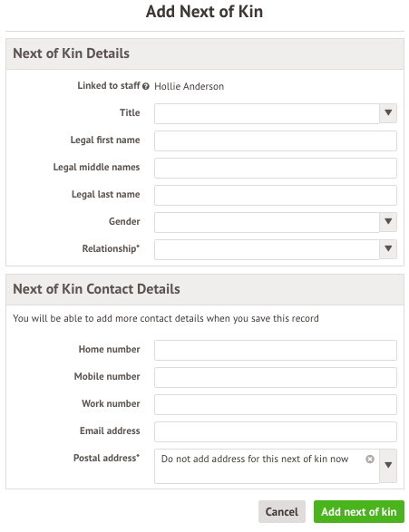Click the Legal first name field
Screen dimensions: 409x532
[276, 140]
